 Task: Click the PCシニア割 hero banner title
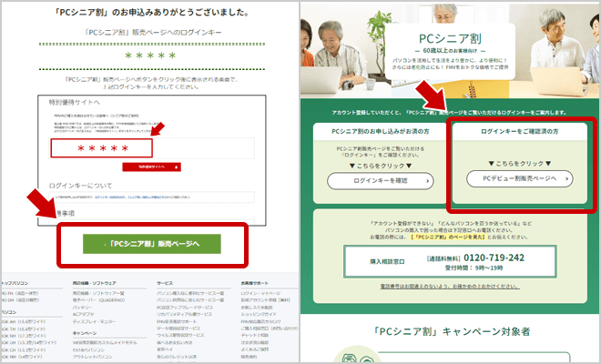point(450,39)
